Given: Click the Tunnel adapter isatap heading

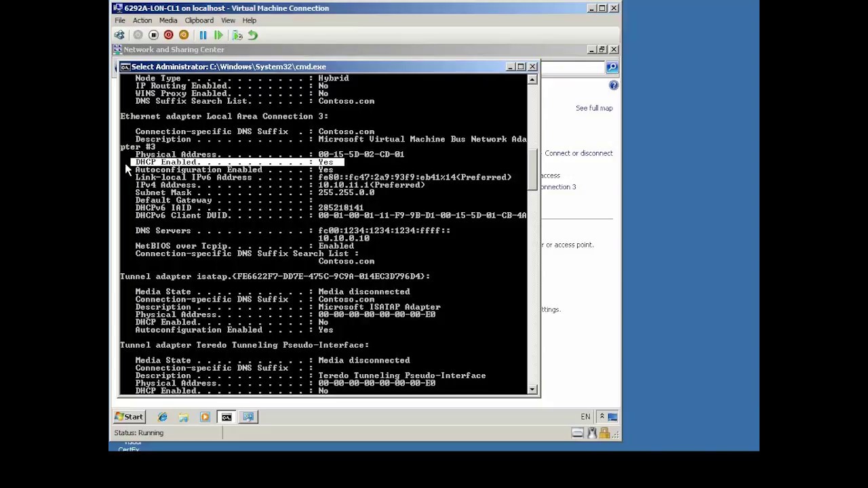Looking at the screenshot, I should coord(275,277).
